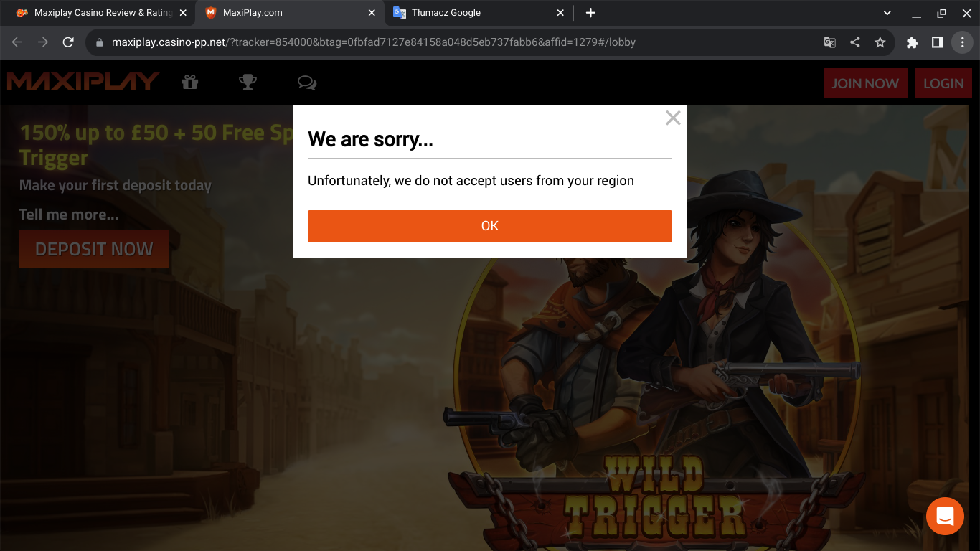This screenshot has height=551, width=980.
Task: Open the side panel icon
Action: [x=937, y=42]
